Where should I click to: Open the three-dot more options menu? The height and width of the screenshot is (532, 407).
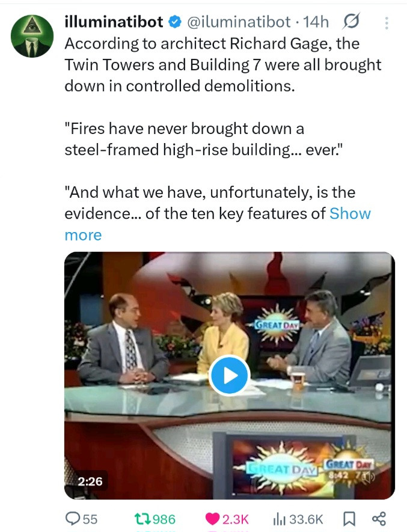[x=387, y=23]
